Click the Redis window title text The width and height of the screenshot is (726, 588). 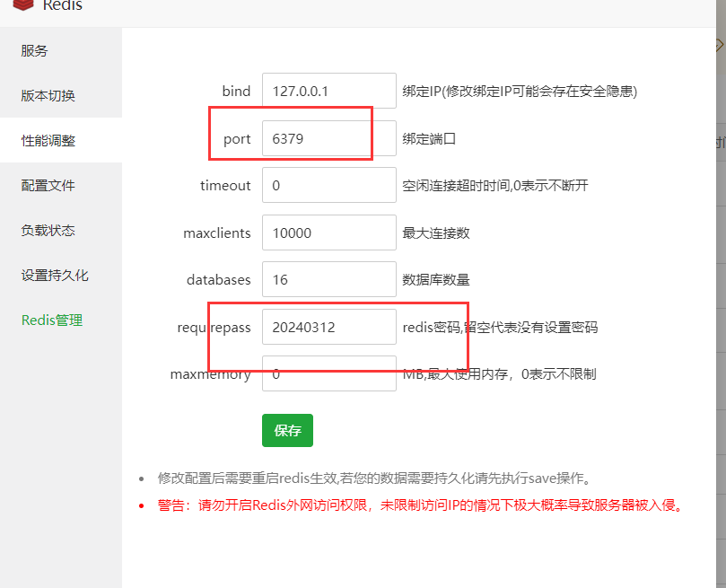click(63, 5)
